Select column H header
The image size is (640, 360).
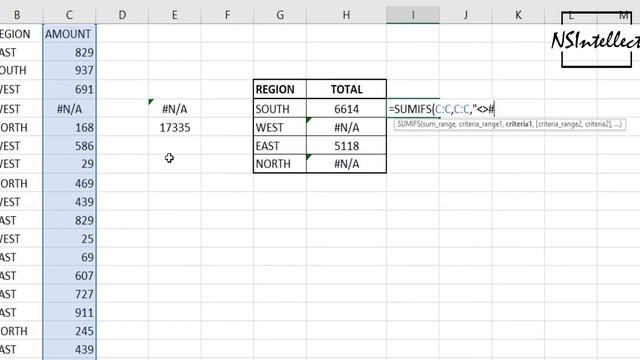click(x=346, y=16)
